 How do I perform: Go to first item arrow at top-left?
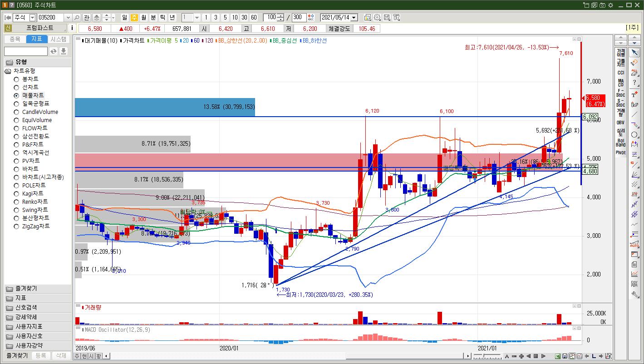(7, 18)
